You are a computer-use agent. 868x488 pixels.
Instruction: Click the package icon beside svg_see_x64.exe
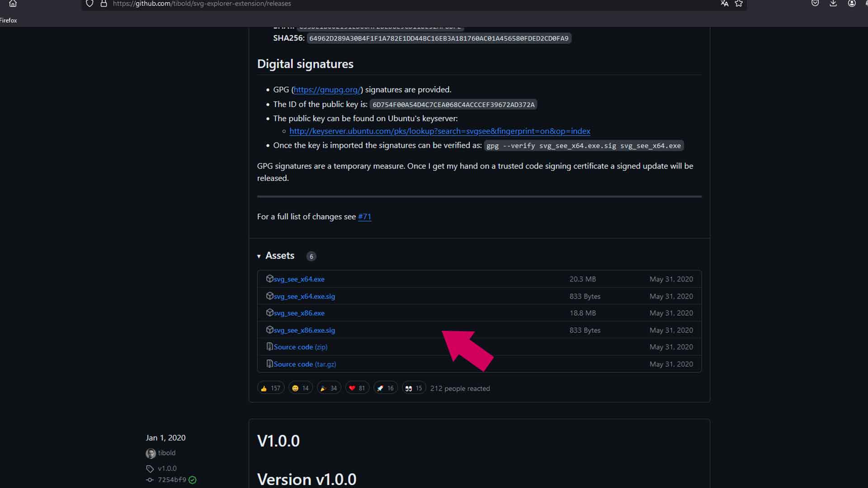tap(269, 279)
